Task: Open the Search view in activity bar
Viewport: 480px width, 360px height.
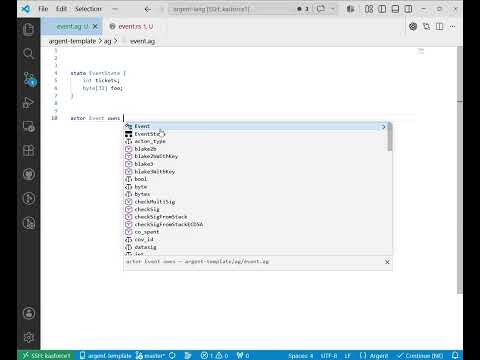Action: [29, 53]
